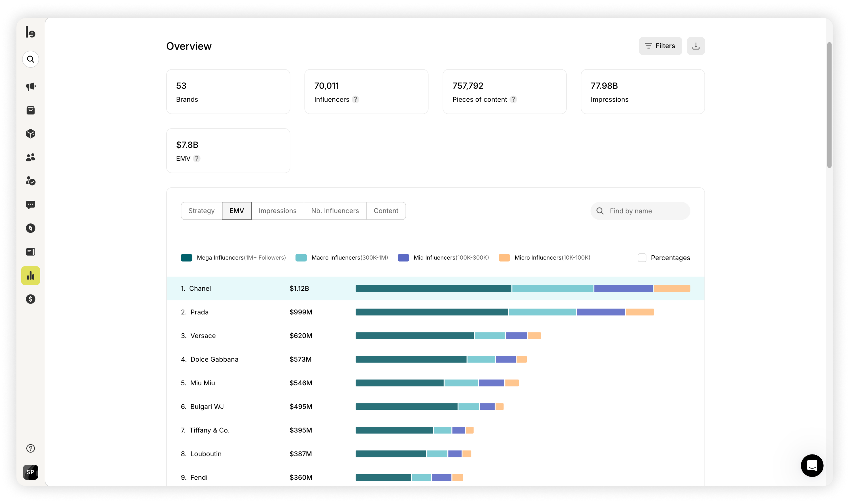Click the chat bubble messages icon
This screenshot has height=504, width=850.
(31, 204)
